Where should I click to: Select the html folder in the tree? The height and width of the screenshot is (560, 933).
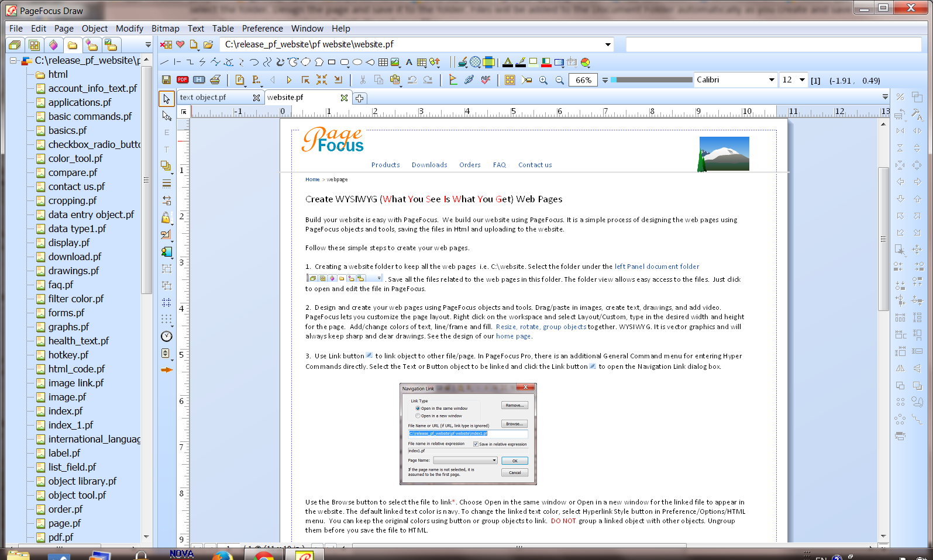click(57, 74)
